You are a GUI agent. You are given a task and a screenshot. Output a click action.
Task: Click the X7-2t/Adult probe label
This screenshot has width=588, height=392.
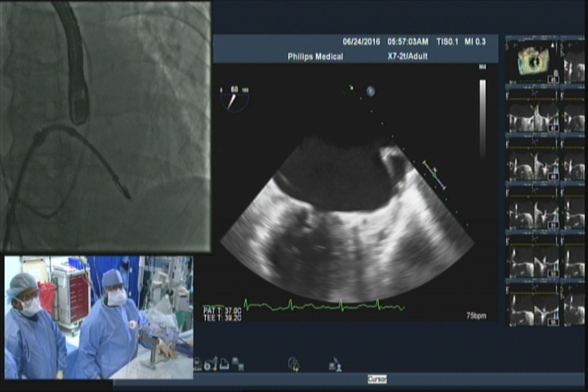click(x=408, y=56)
